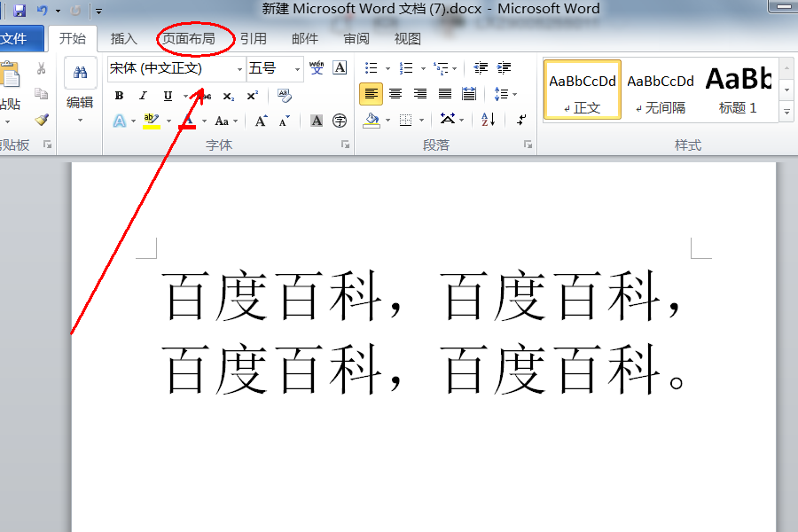Select Align Left paragraph alignment

point(371,94)
